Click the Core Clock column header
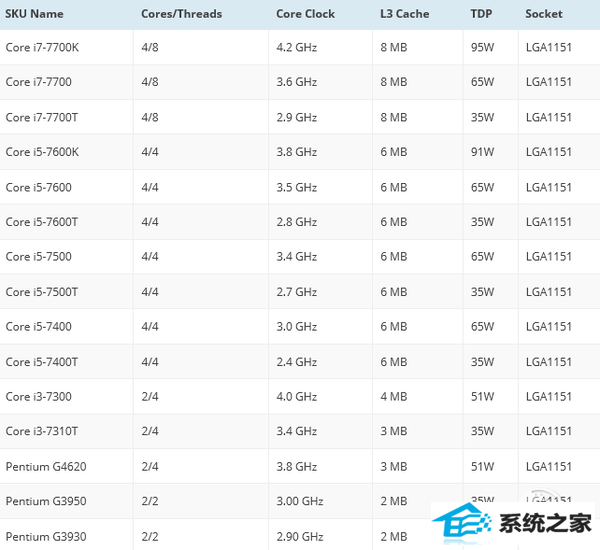This screenshot has height=550, width=600. point(305,14)
